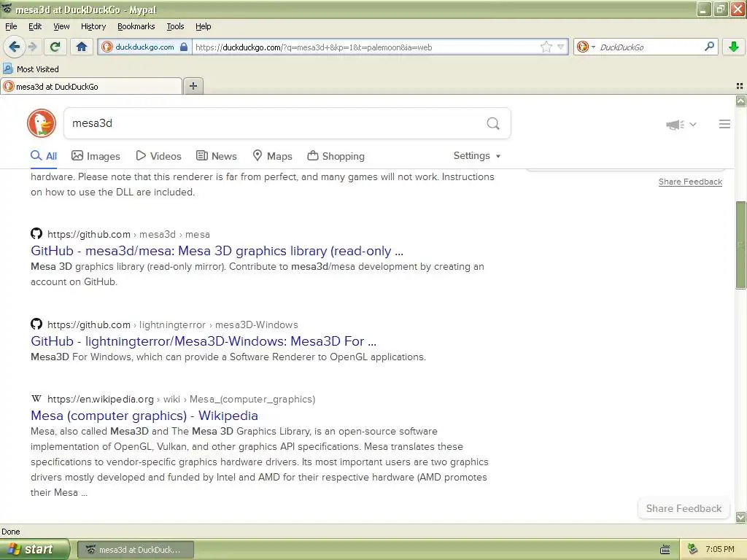Open Mesa (computer graphics) Wikipedia link
747x560 pixels.
pyautogui.click(x=144, y=416)
